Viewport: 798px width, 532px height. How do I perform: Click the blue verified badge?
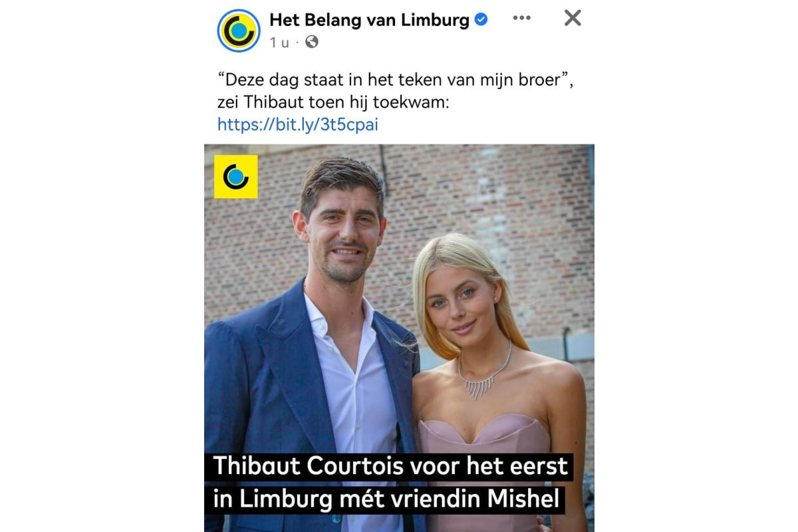tap(481, 20)
